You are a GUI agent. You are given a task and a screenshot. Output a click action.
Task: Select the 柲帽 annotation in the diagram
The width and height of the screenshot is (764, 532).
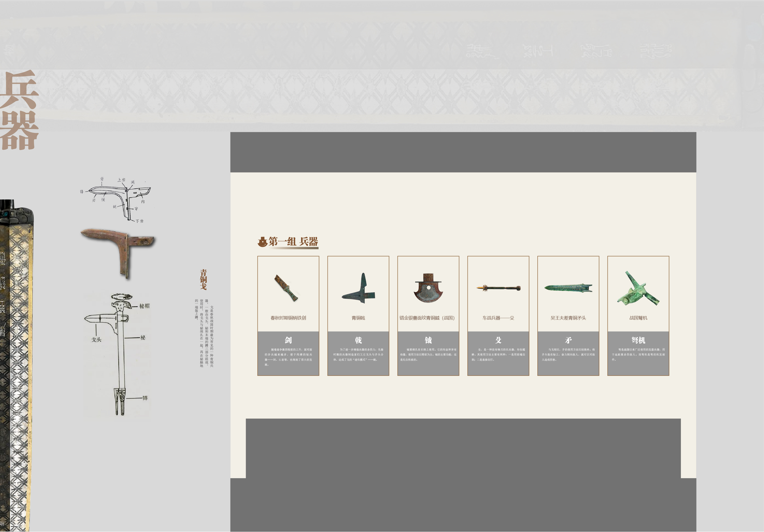point(144,306)
